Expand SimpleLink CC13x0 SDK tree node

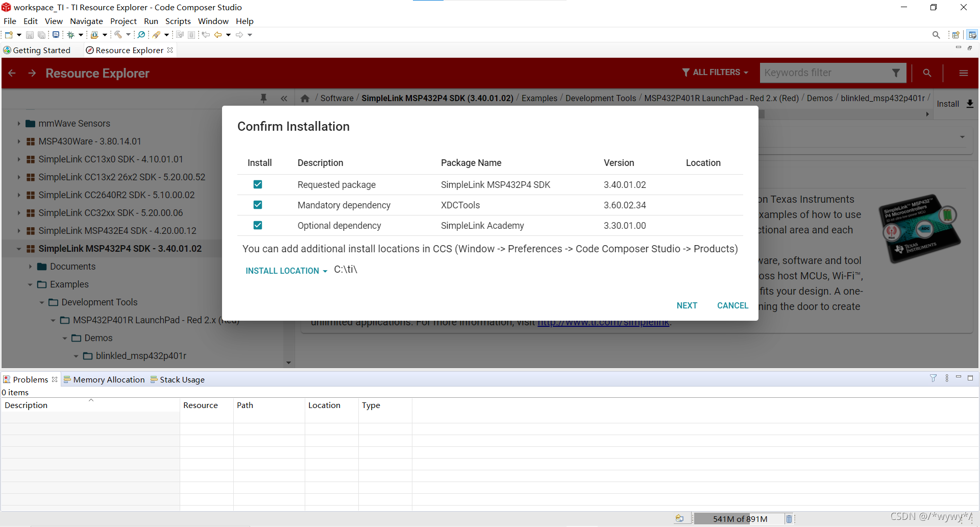[x=19, y=159]
